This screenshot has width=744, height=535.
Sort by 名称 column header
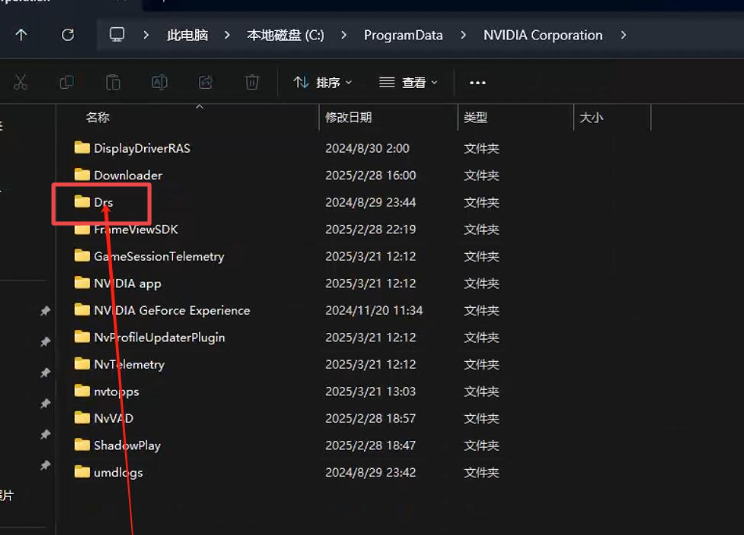tap(98, 117)
